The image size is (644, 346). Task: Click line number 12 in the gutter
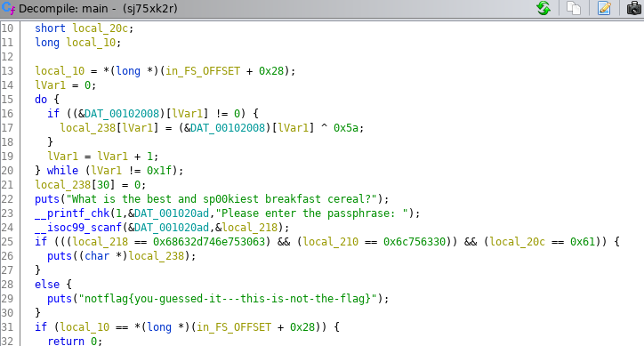click(x=7, y=57)
